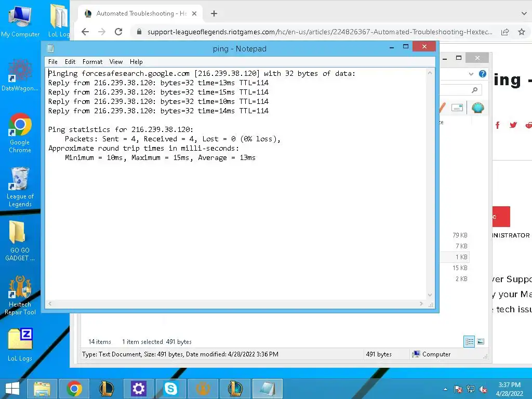The height and width of the screenshot is (399, 532).
Task: Switch Explorer to large icons view
Action: tap(481, 341)
